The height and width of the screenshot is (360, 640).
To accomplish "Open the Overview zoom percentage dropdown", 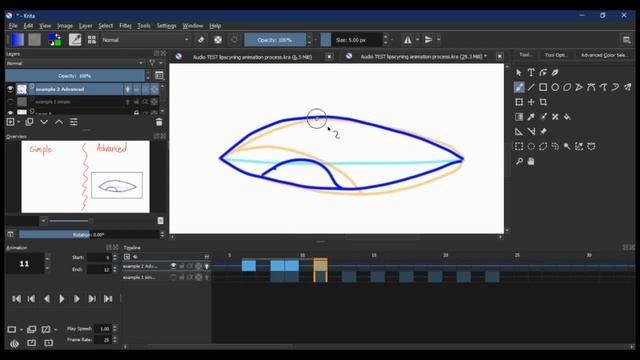I will (x=43, y=221).
